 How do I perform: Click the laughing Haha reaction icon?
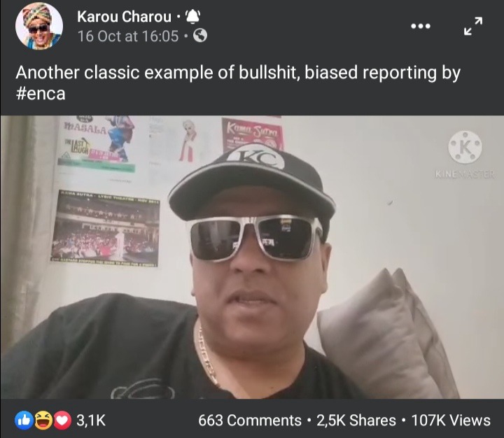[x=43, y=421]
